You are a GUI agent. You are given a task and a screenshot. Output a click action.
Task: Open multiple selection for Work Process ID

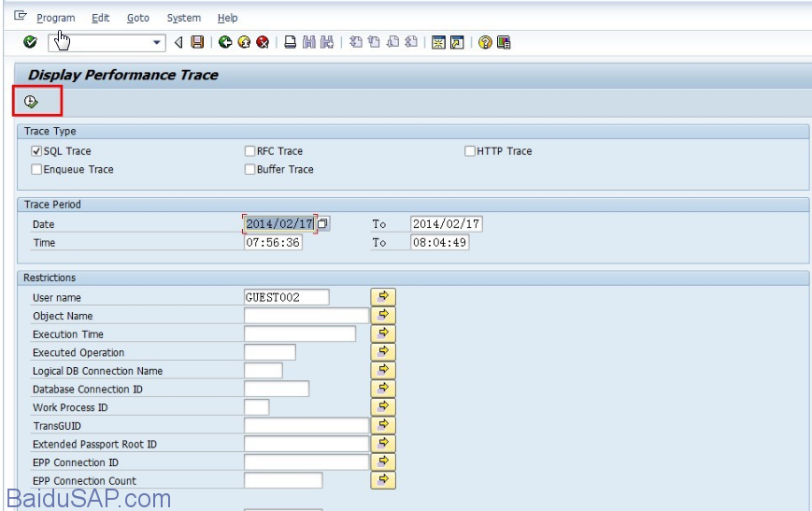383,407
